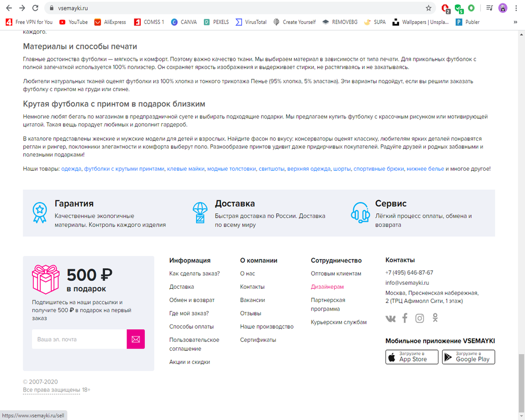
Task: Open 'футболки с крутыми принтами' link
Action: pyautogui.click(x=124, y=168)
